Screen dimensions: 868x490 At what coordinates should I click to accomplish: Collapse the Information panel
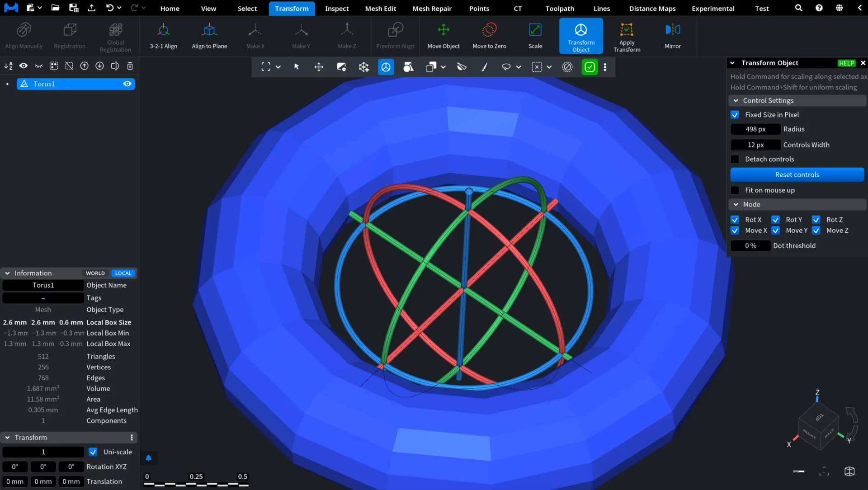pyautogui.click(x=7, y=273)
